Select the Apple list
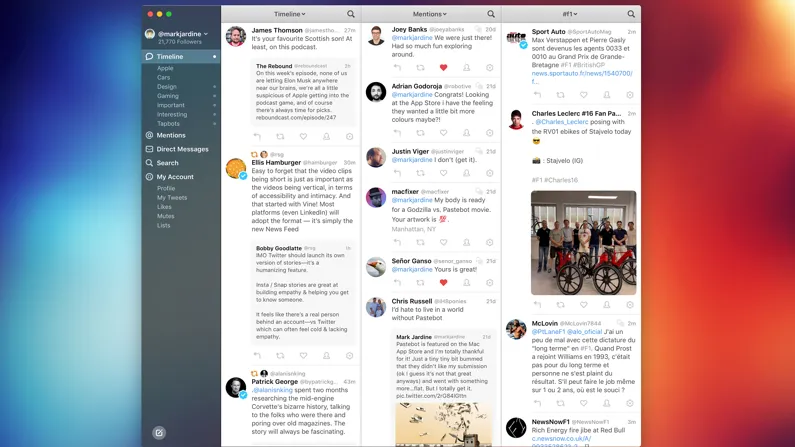Screen dimensions: 795x447 pos(165,68)
